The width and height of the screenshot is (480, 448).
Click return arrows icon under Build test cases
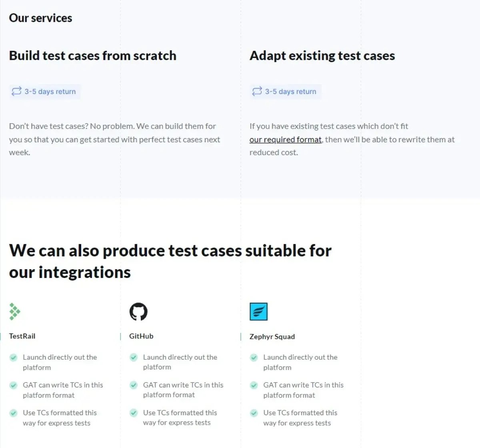[x=16, y=92]
